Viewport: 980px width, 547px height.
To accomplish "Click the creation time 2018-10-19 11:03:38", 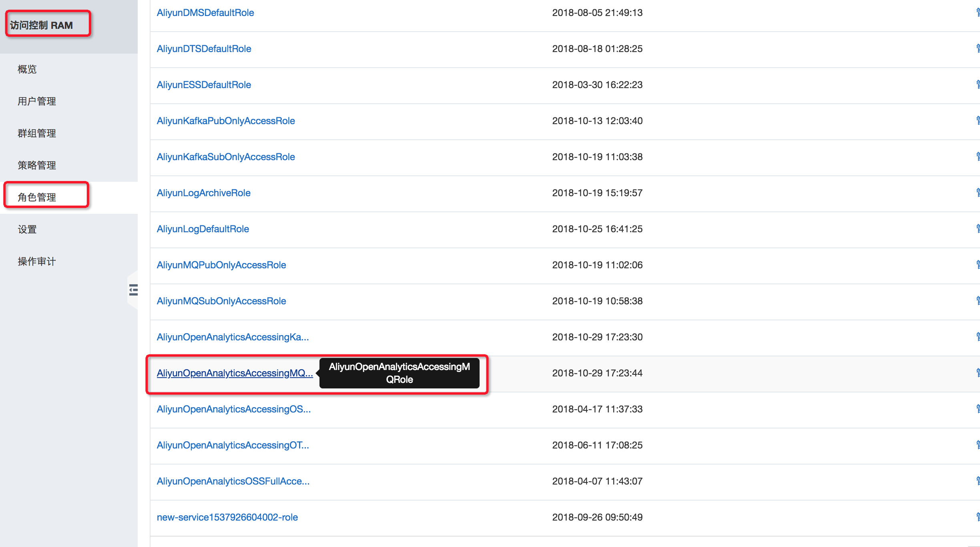I will 597,157.
